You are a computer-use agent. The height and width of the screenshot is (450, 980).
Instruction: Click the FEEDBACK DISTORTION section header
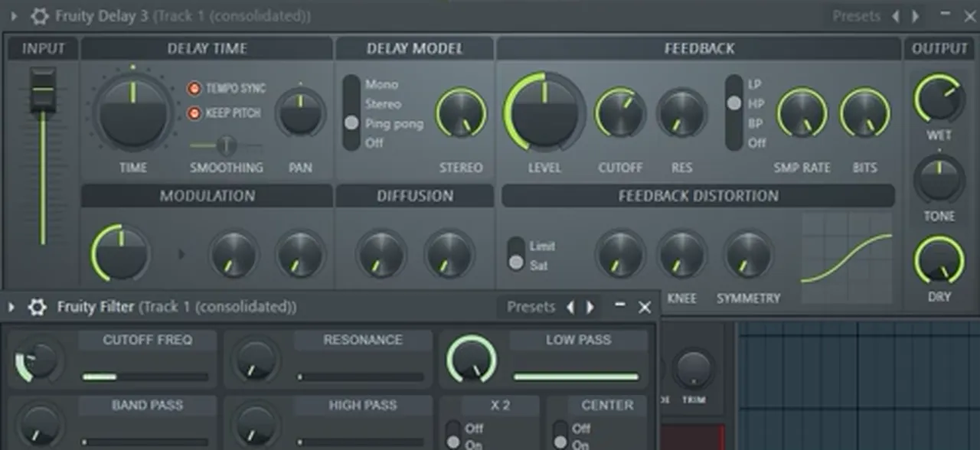[698, 196]
